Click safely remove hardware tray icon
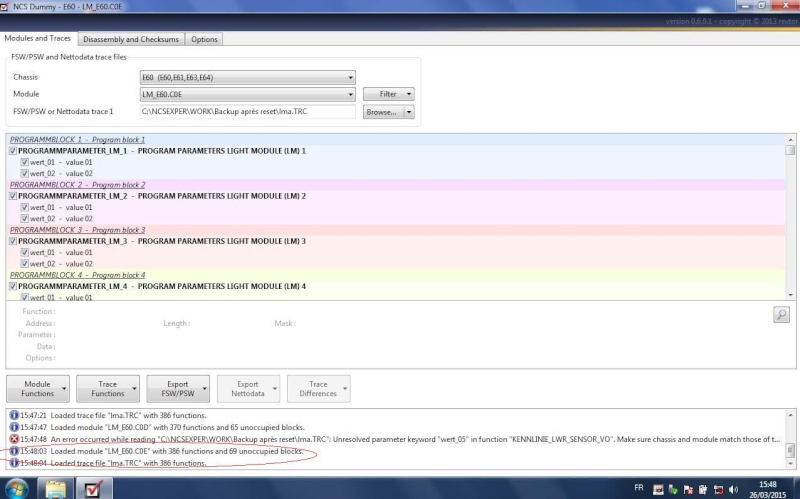Viewport: 800px width, 499px height. click(x=673, y=489)
